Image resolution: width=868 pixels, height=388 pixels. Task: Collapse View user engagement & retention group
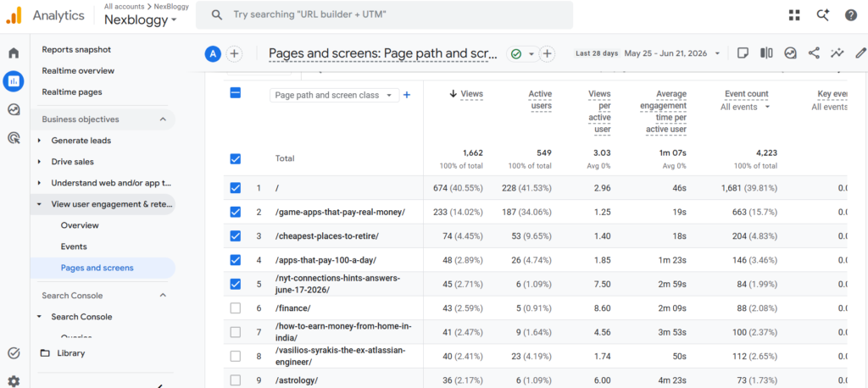coord(39,204)
